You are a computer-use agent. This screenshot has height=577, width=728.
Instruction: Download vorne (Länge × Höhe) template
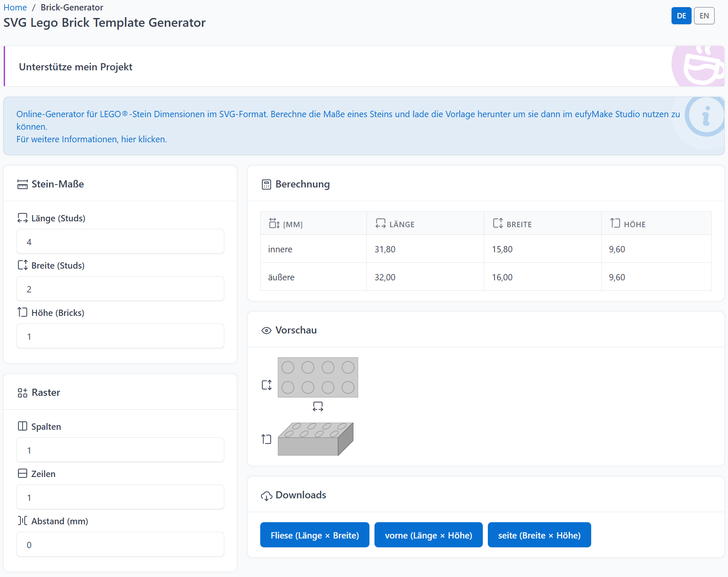(x=428, y=535)
